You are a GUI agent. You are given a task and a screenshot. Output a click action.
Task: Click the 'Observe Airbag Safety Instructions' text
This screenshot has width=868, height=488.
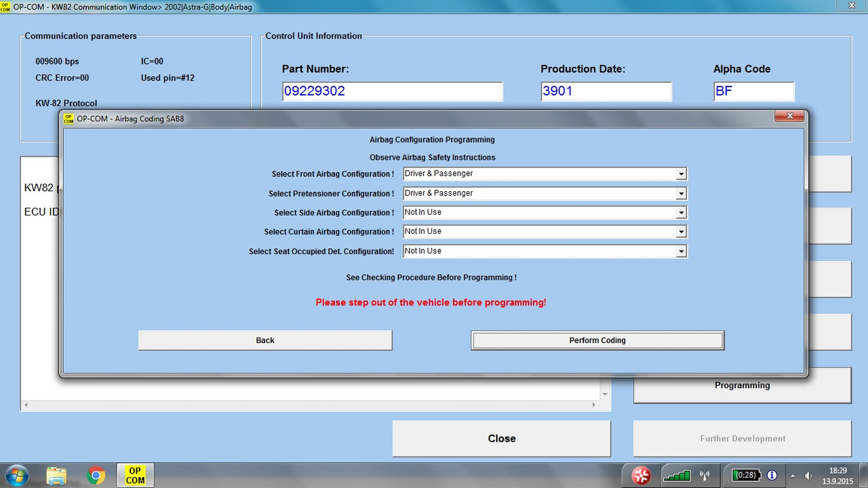tap(433, 157)
